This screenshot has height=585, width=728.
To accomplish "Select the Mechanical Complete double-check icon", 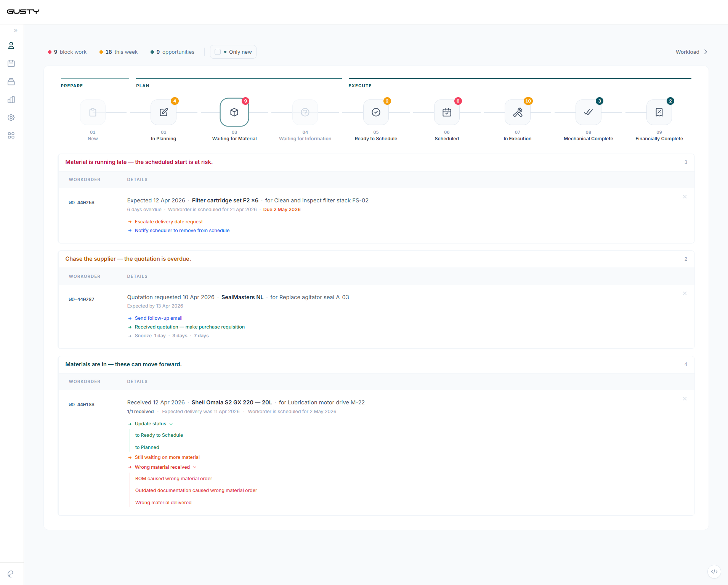I will (588, 112).
